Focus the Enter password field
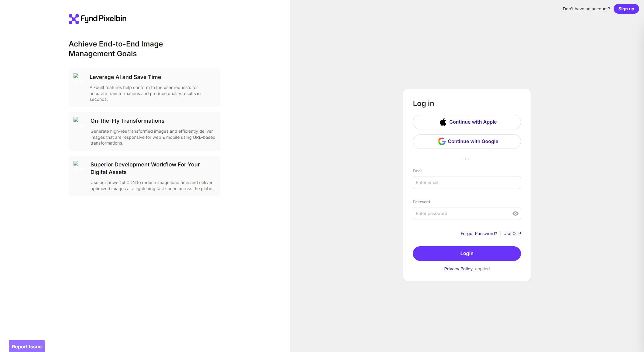The height and width of the screenshot is (352, 644). point(462,214)
